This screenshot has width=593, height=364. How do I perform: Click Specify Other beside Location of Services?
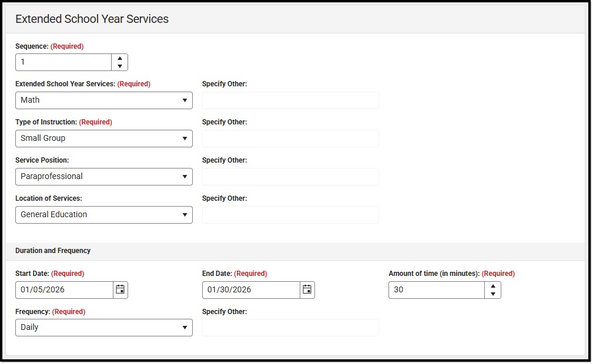[x=290, y=215]
